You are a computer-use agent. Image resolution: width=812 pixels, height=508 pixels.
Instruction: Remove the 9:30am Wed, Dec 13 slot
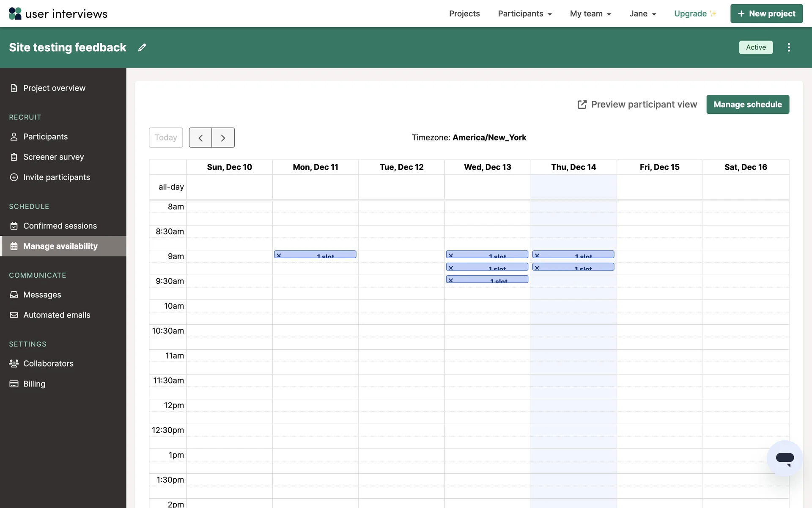point(451,280)
